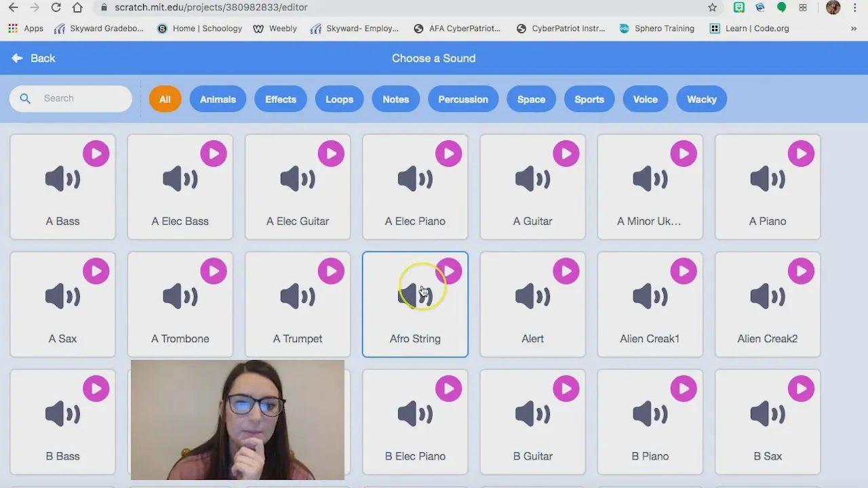Play preview of A Trumpet sound
Image resolution: width=868 pixels, height=488 pixels.
pyautogui.click(x=331, y=271)
